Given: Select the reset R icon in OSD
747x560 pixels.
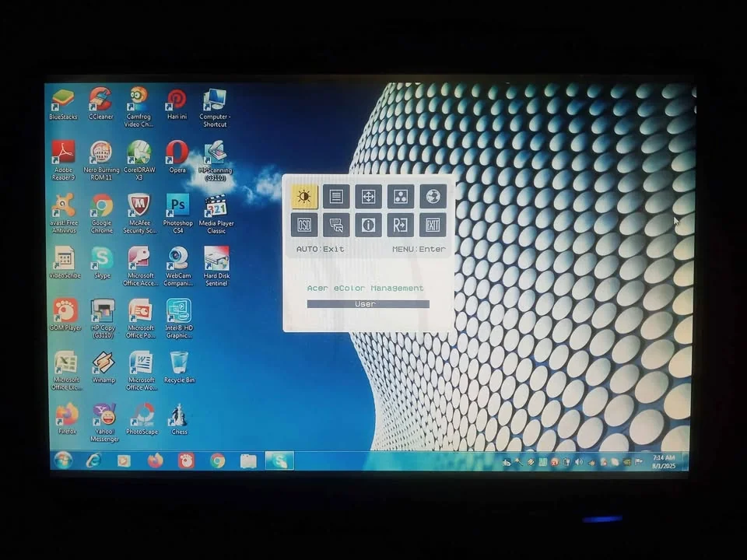Looking at the screenshot, I should [x=401, y=225].
